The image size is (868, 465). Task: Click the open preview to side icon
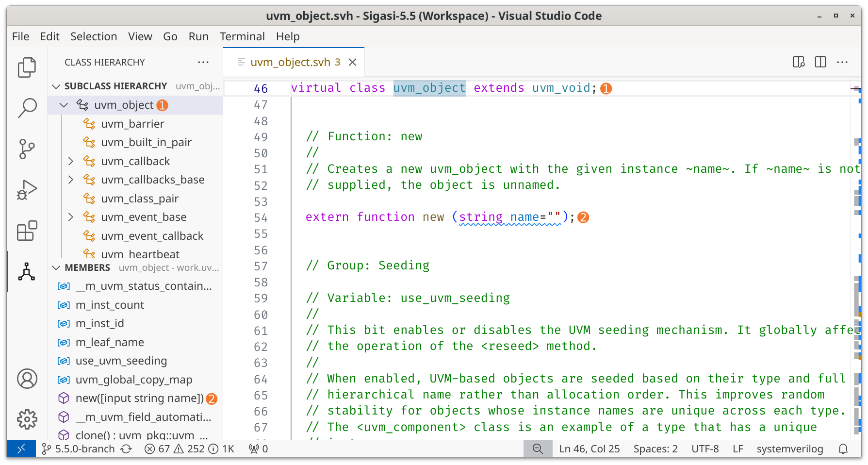coord(799,62)
